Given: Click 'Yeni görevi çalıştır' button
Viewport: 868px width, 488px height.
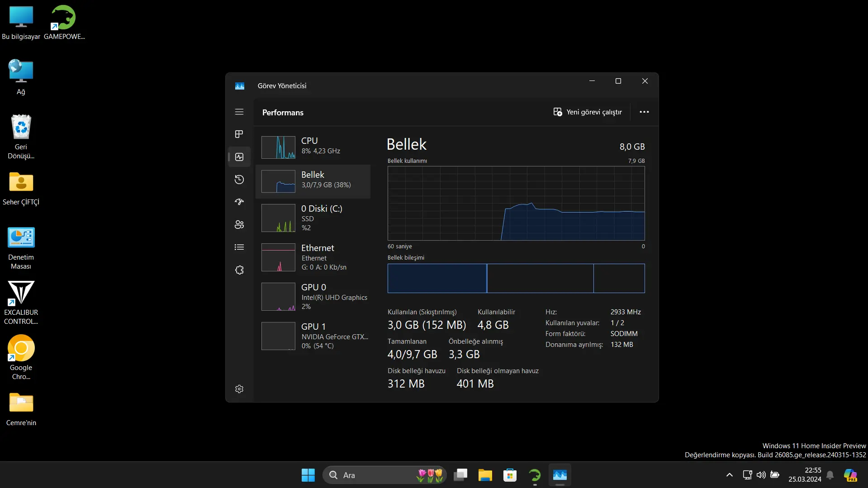Looking at the screenshot, I should [x=588, y=112].
